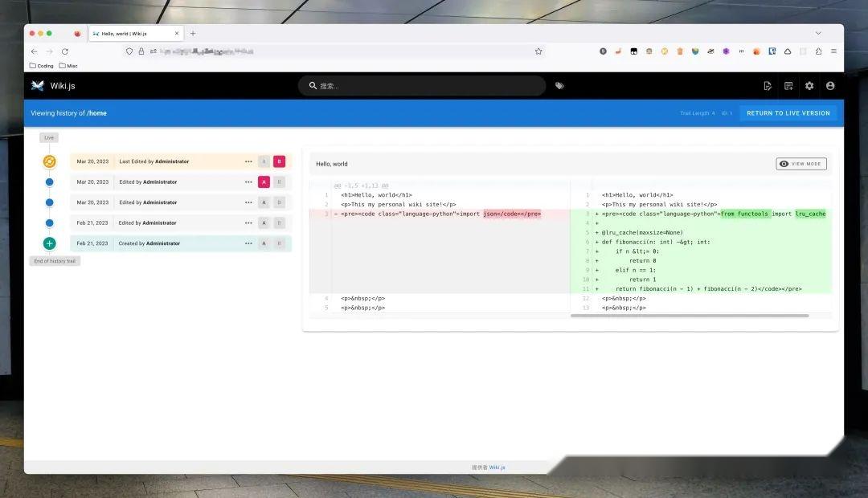Expand the browser tab list chevron
This screenshot has width=868, height=498.
[818, 33]
